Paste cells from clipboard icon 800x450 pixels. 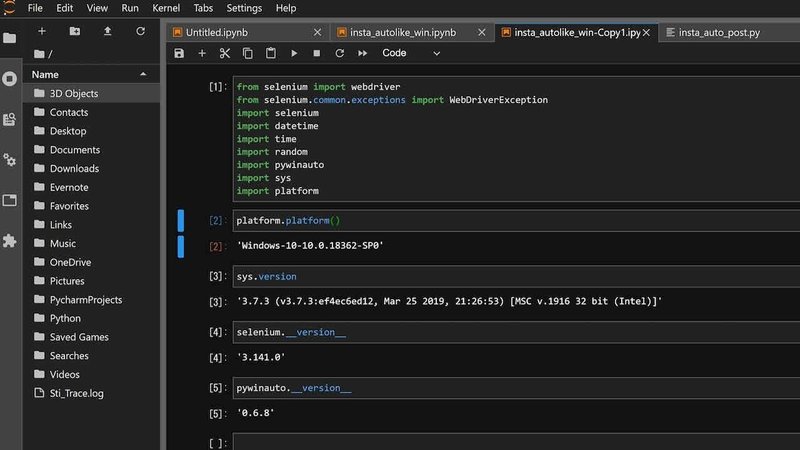(270, 53)
